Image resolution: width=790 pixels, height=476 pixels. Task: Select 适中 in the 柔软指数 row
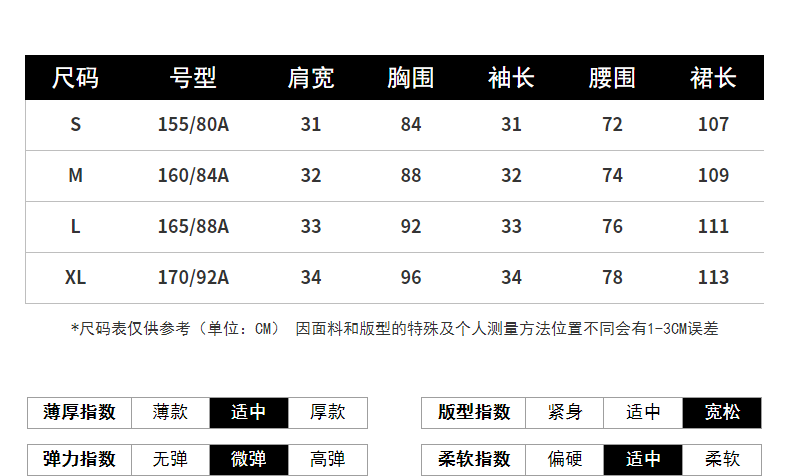pos(643,459)
